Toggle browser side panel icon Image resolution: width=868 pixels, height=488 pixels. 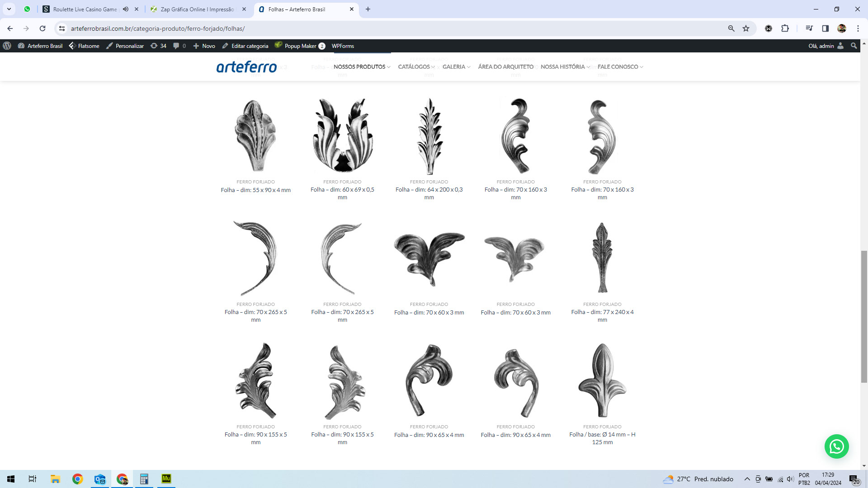[x=825, y=28]
